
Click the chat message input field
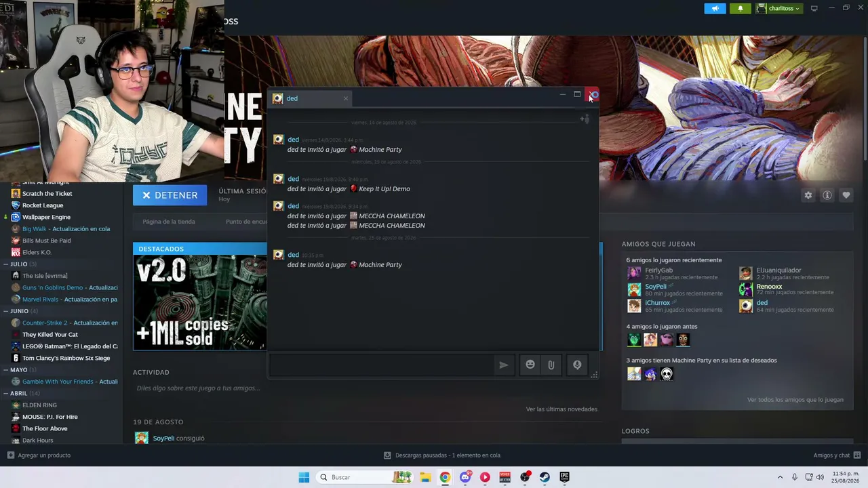click(383, 365)
